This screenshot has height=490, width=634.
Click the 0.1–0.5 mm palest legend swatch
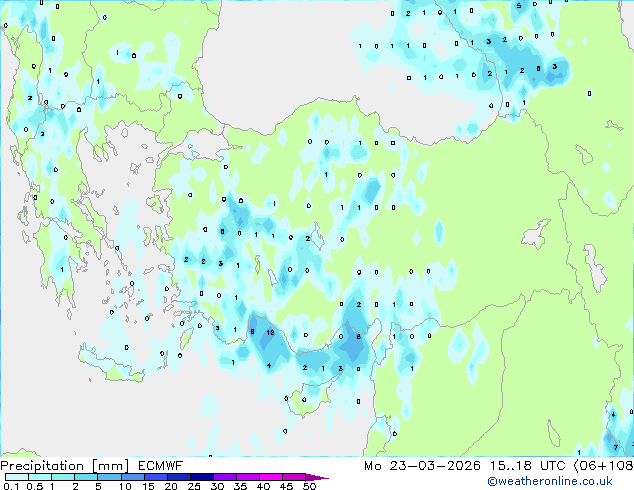(17, 477)
